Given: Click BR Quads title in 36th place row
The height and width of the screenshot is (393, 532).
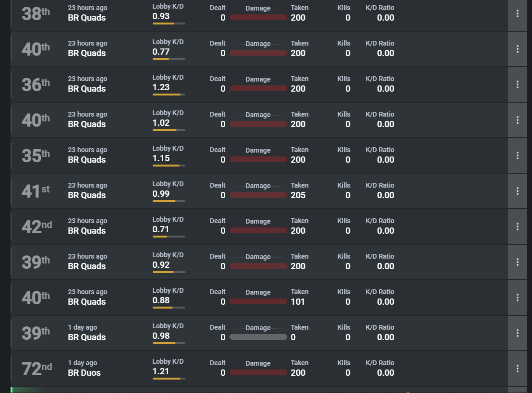Looking at the screenshot, I should click(86, 89).
